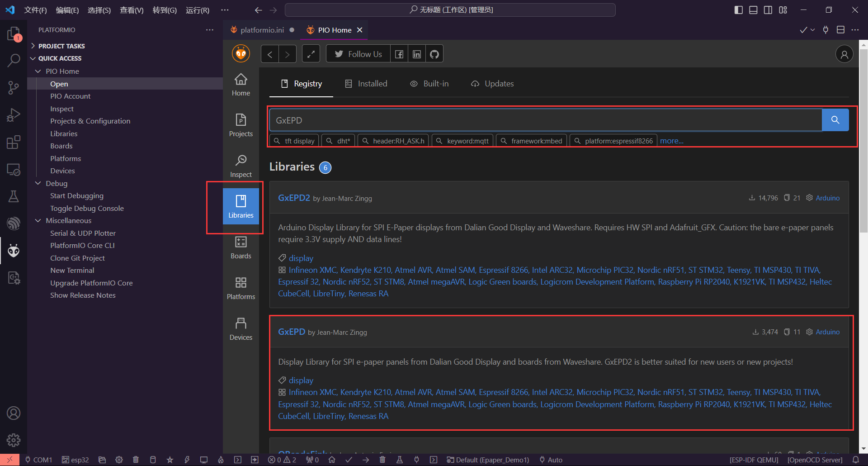Click the GxEPD library search field
The image size is (868, 466).
tap(546, 120)
